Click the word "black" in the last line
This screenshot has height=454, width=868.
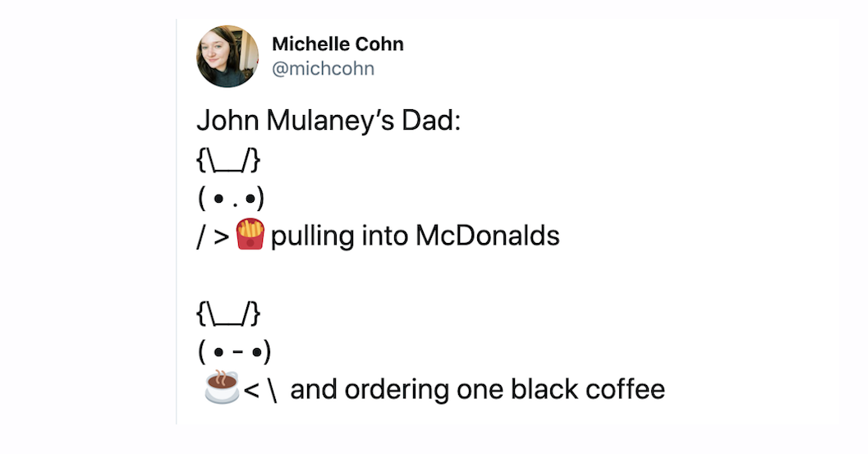coord(544,388)
